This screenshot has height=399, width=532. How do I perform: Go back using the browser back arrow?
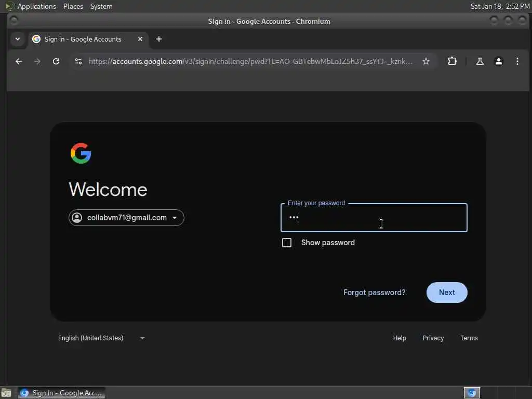[x=19, y=61]
